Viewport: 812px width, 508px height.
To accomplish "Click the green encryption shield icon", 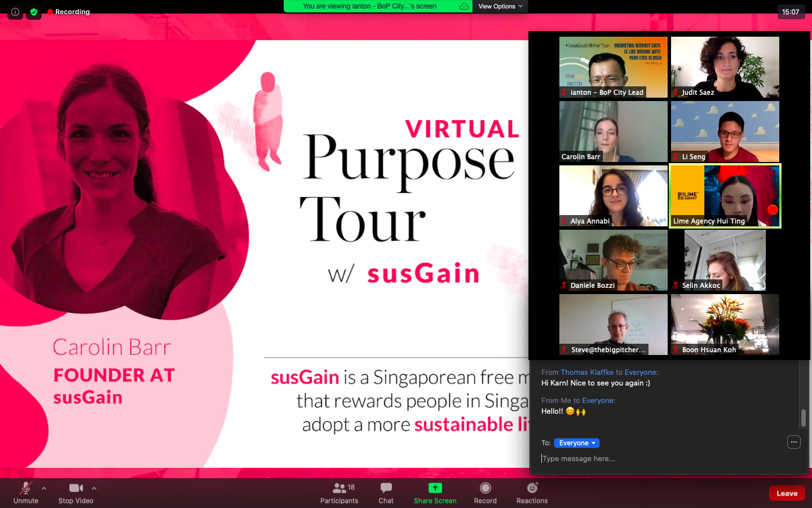I will click(x=34, y=11).
